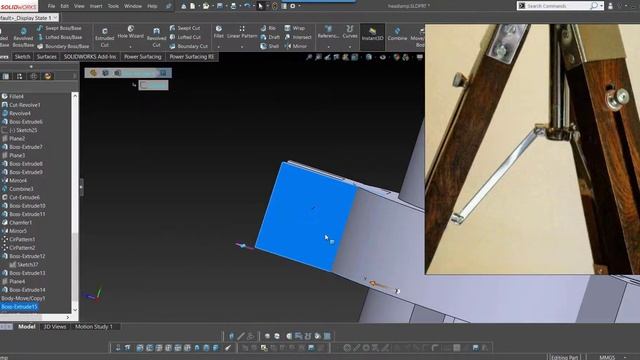The width and height of the screenshot is (640, 360).
Task: Open the View menu
Action: tap(79, 6)
